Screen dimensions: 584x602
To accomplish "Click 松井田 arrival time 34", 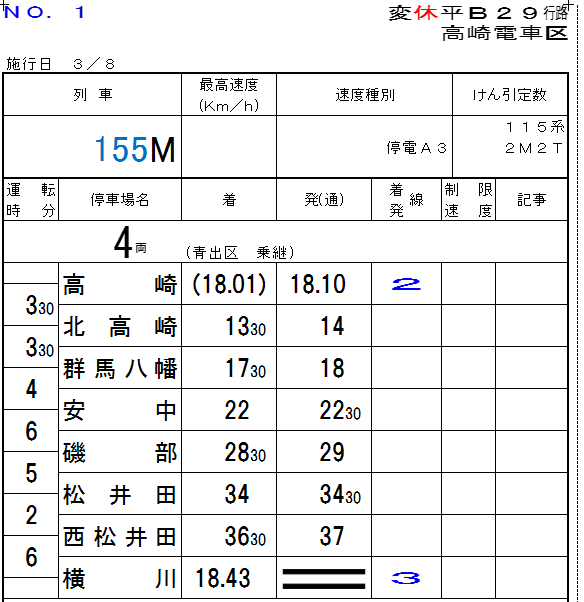I will (x=237, y=494).
